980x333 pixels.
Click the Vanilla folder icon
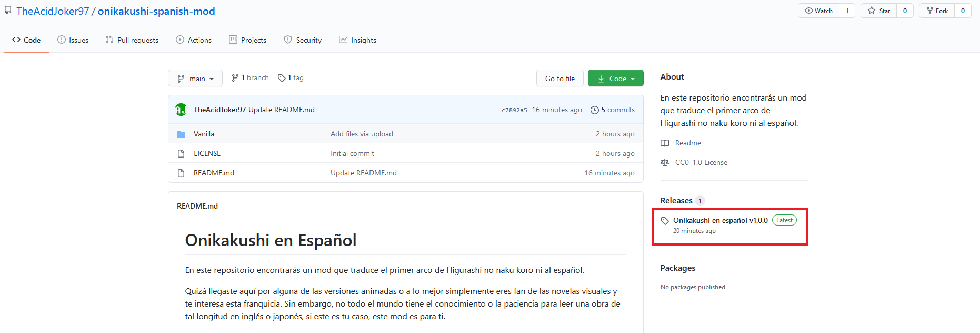click(181, 134)
